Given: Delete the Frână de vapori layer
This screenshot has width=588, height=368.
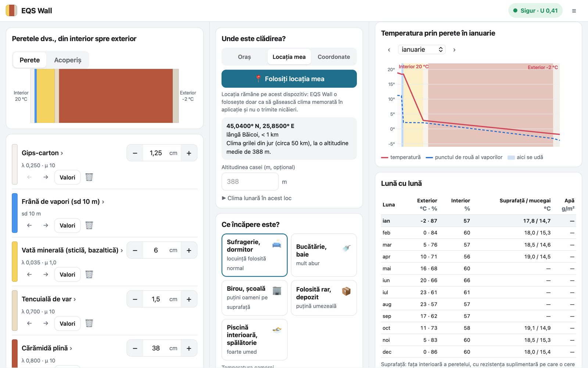Looking at the screenshot, I should coord(89,226).
